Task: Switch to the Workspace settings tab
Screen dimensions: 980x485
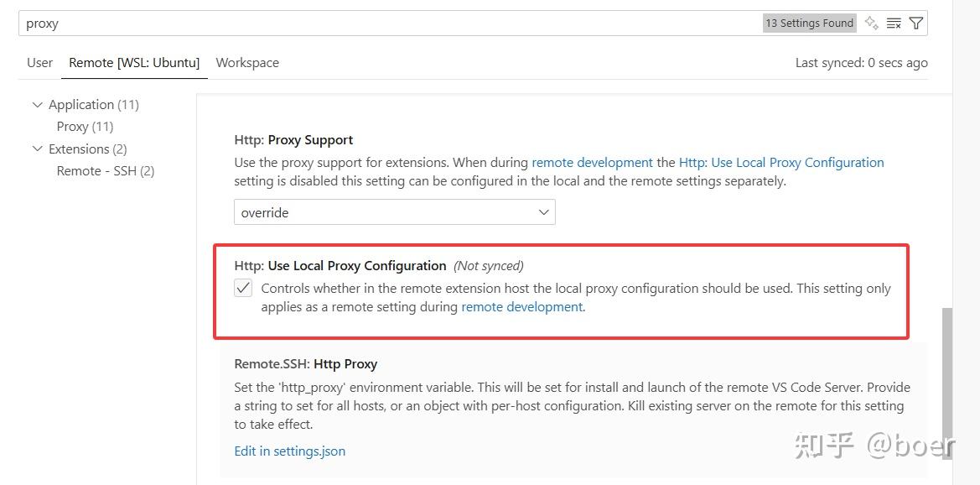Action: coord(246,62)
